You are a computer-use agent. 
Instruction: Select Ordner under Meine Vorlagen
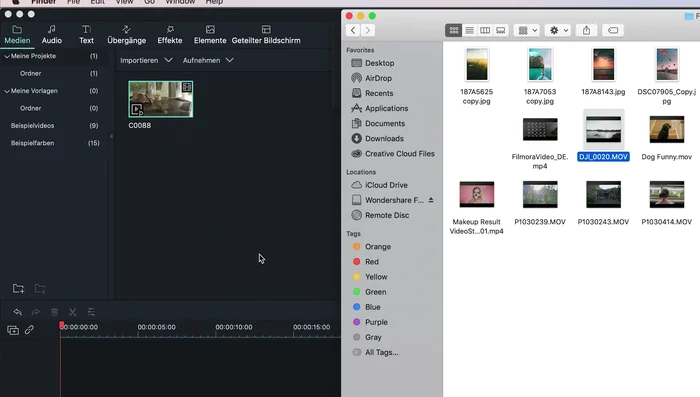coord(30,108)
